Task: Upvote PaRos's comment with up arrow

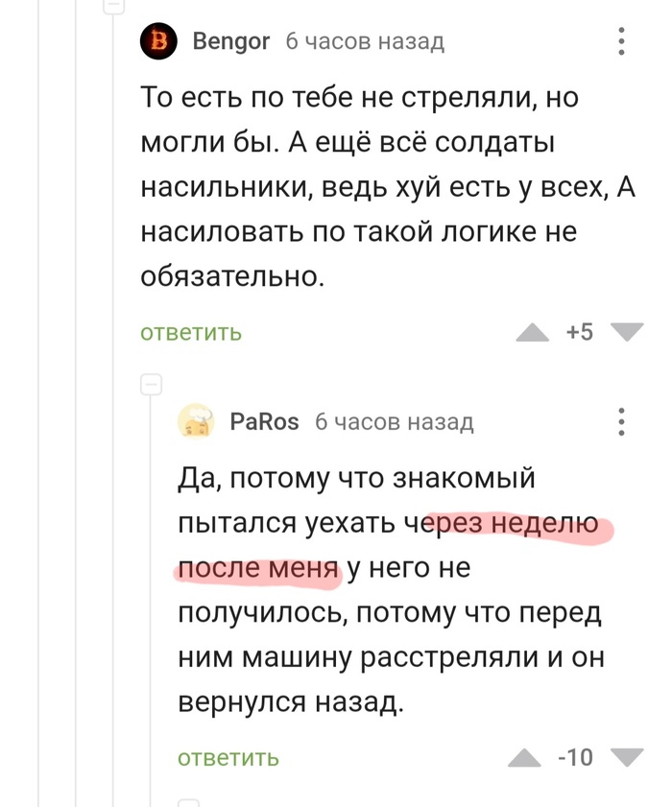Action: (x=524, y=759)
